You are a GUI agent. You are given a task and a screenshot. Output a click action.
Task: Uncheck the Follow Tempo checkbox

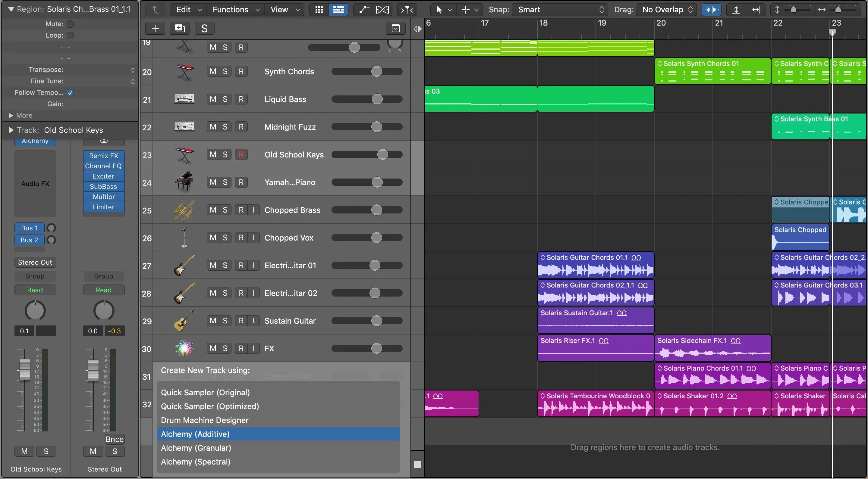70,92
